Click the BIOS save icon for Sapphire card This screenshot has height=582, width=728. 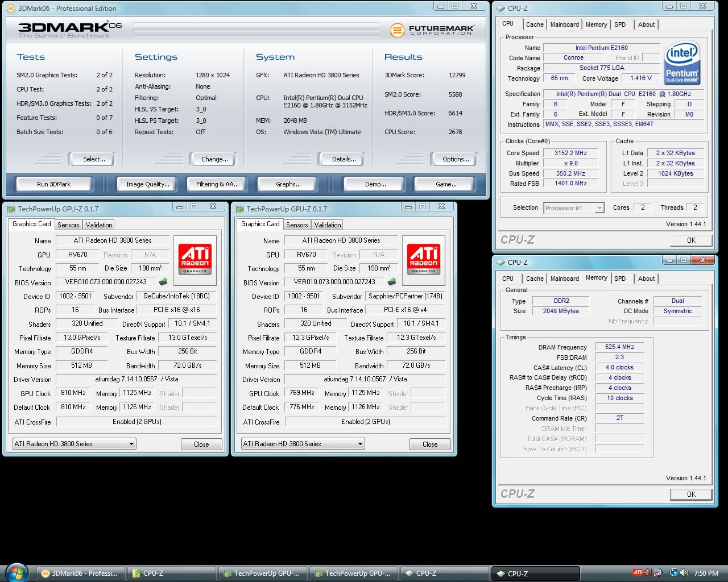tap(392, 282)
